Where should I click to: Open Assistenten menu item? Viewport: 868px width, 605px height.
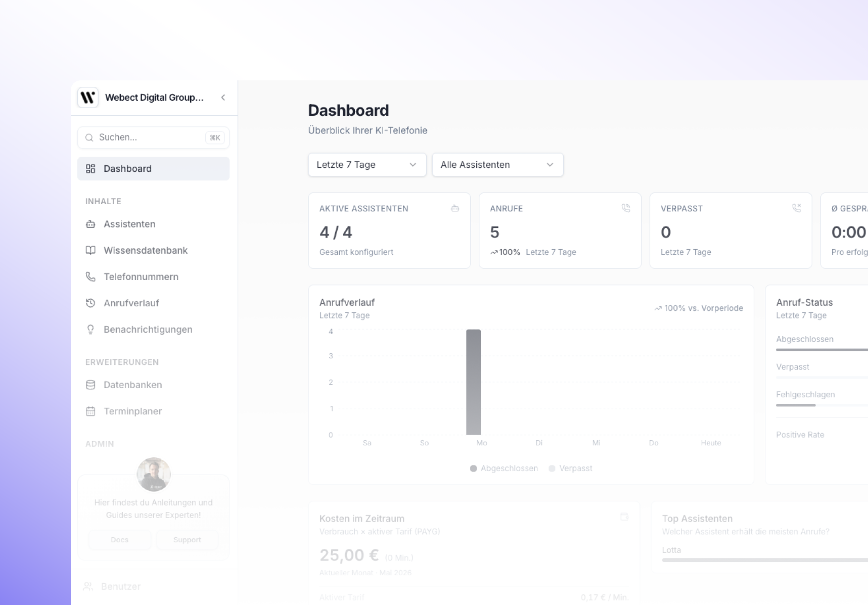point(153,224)
